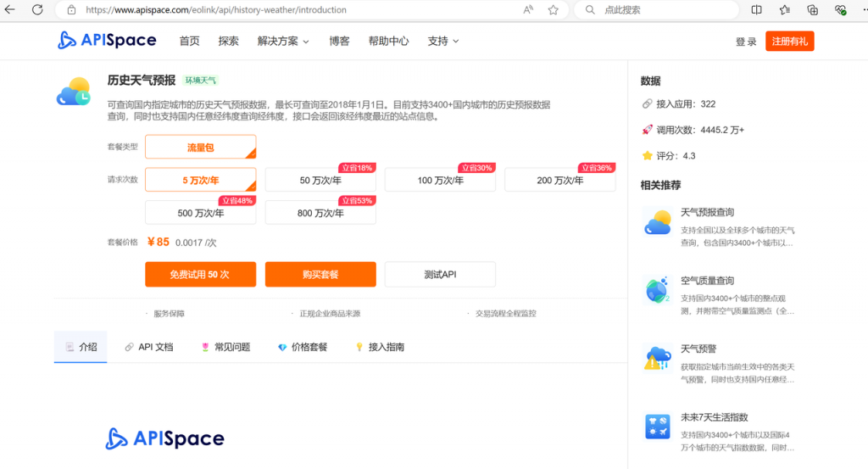The width and height of the screenshot is (868, 469).
Task: Open the 价格套餐 tab
Action: tap(303, 347)
